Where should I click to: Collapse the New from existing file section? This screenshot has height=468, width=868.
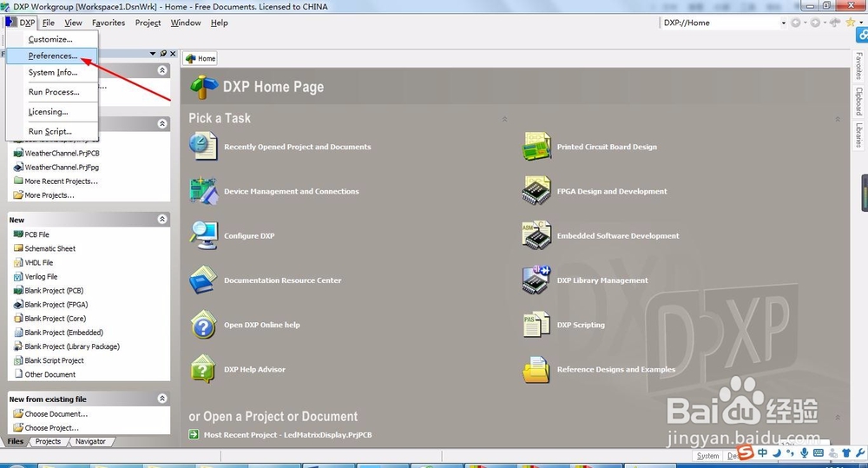coord(162,399)
